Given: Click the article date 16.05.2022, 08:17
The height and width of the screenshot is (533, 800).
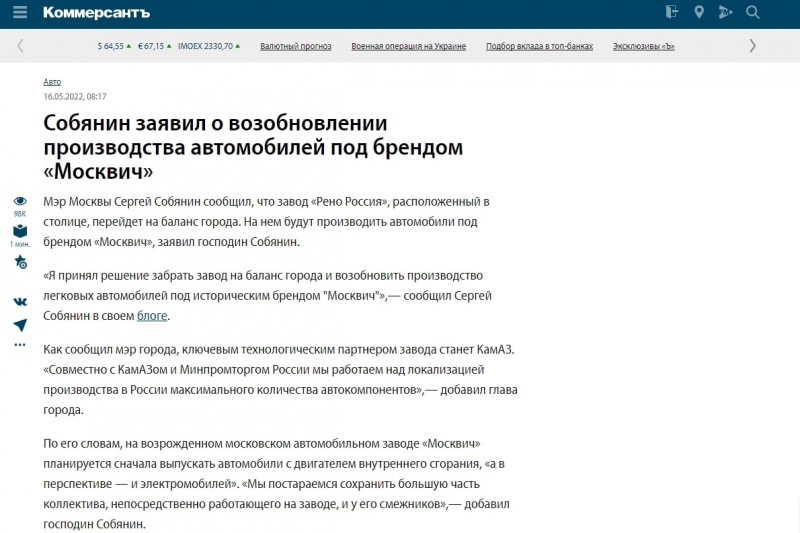Looking at the screenshot, I should [74, 96].
